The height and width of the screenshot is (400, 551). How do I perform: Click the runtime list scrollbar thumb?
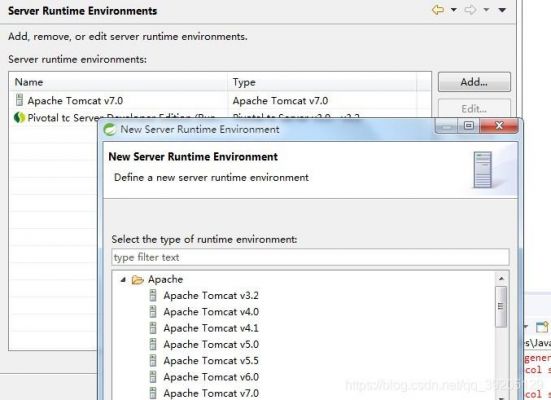click(501, 307)
